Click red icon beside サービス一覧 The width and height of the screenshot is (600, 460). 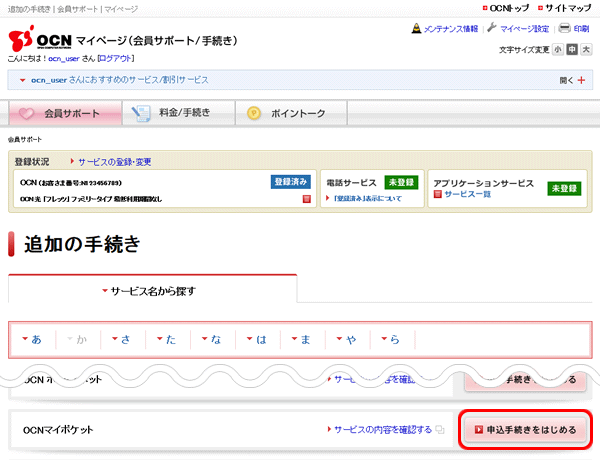438,194
